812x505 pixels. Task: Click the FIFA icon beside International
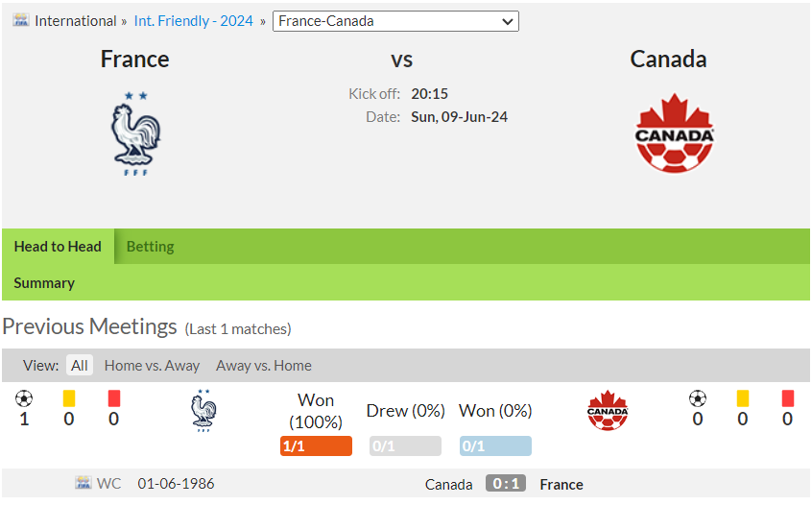click(21, 21)
